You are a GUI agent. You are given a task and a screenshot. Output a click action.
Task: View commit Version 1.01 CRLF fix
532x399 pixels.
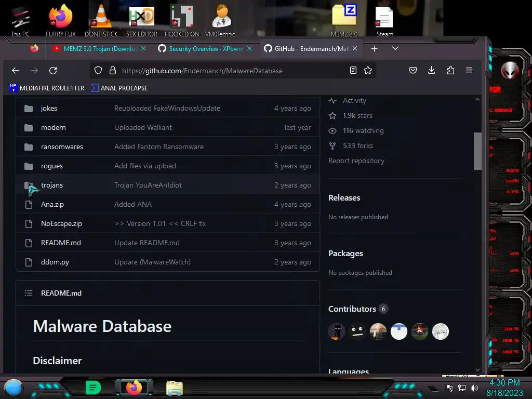[x=160, y=223]
